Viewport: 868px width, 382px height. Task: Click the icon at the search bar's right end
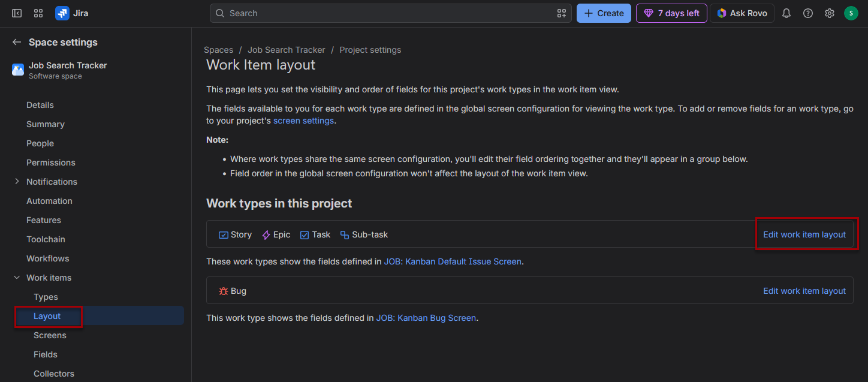click(562, 13)
